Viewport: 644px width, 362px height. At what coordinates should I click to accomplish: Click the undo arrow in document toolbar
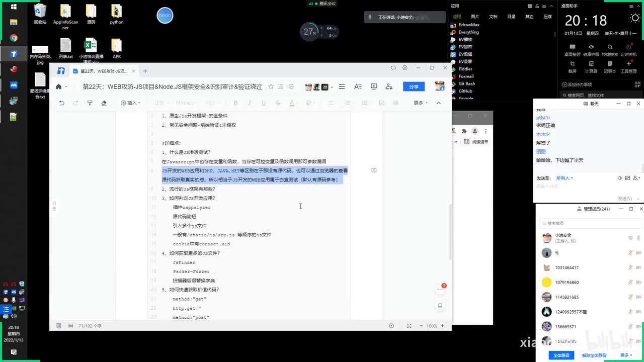(61, 103)
